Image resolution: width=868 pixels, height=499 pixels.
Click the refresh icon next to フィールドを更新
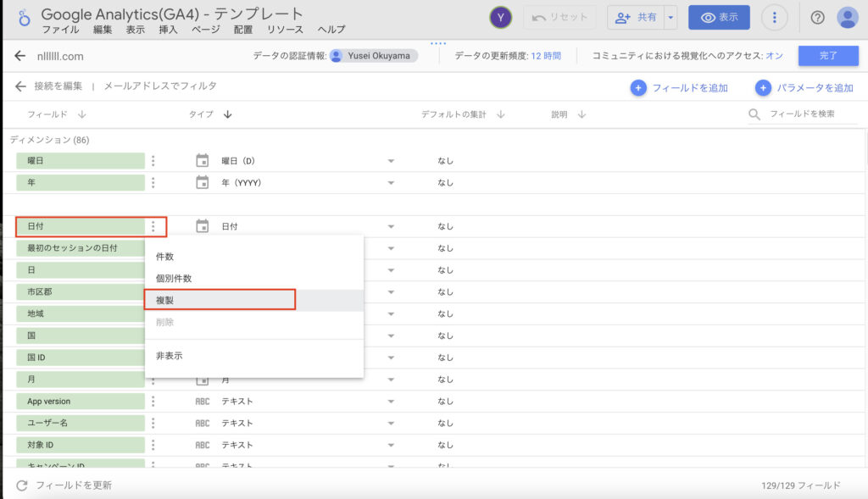tap(21, 485)
